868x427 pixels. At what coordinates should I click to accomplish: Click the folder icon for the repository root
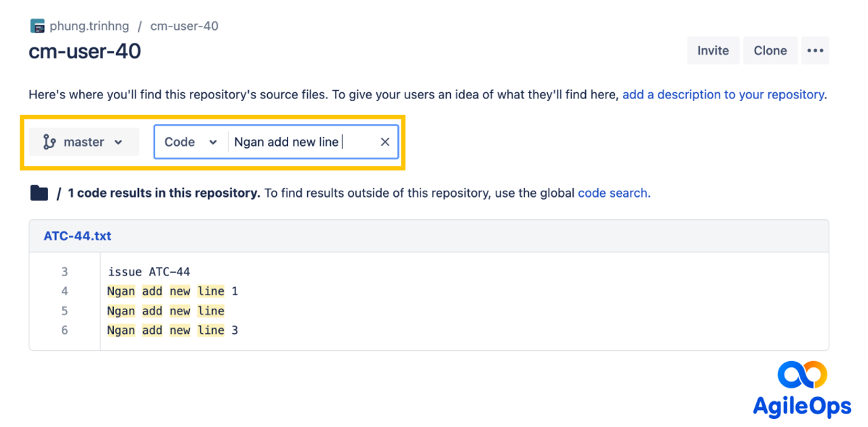[39, 193]
